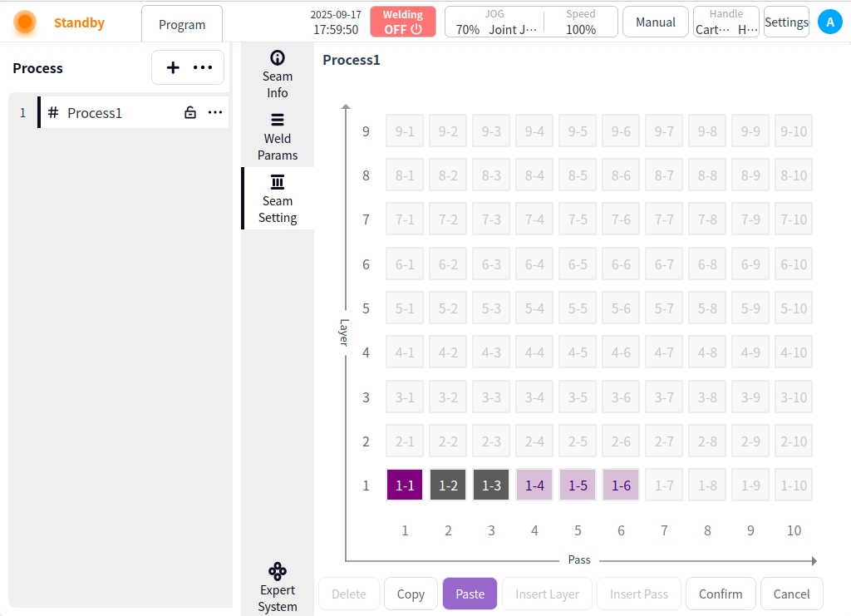Click the orange Standby status icon
Image resolution: width=851 pixels, height=616 pixels.
point(25,22)
